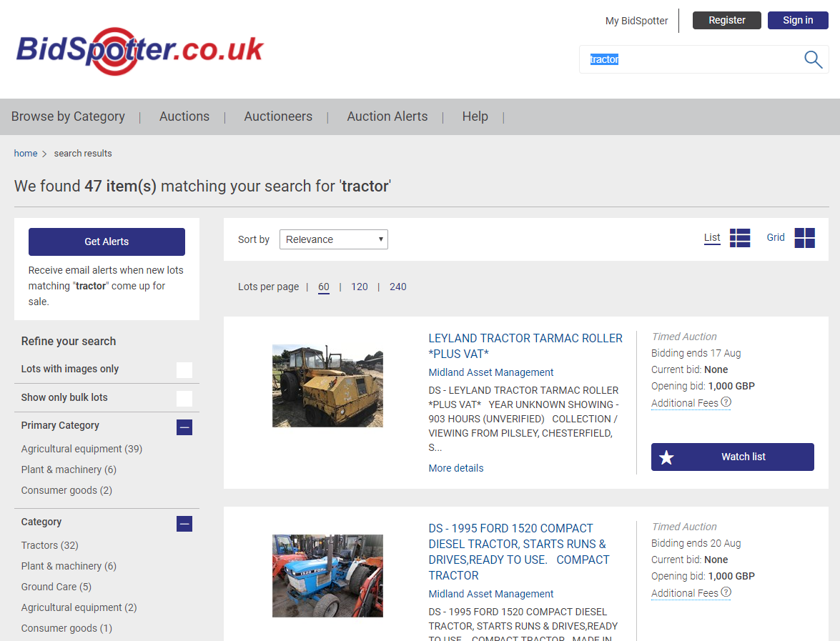Open the Browse by Category menu
Screen dimensions: 840x641
click(x=68, y=116)
